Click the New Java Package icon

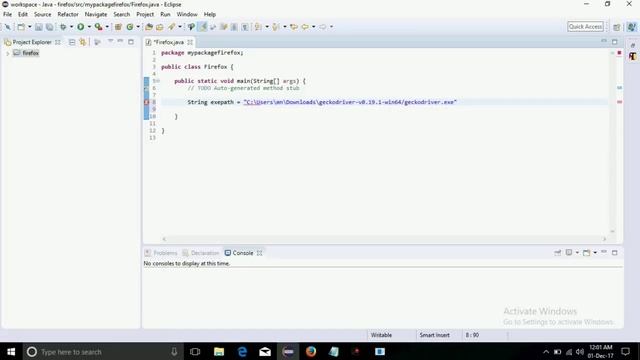(x=118, y=27)
